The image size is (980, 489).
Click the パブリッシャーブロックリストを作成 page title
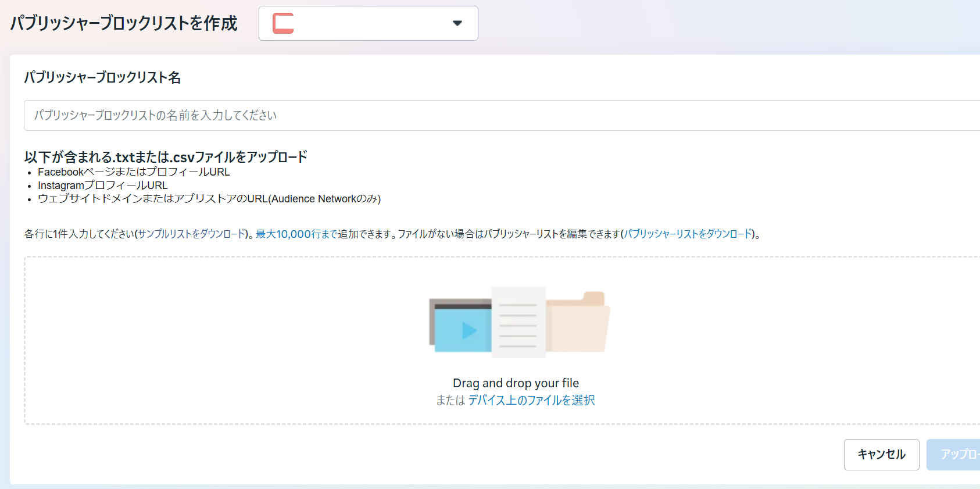124,23
